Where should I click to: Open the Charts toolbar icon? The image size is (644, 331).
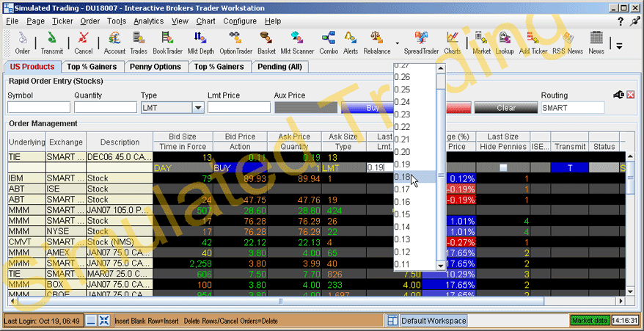[x=453, y=43]
